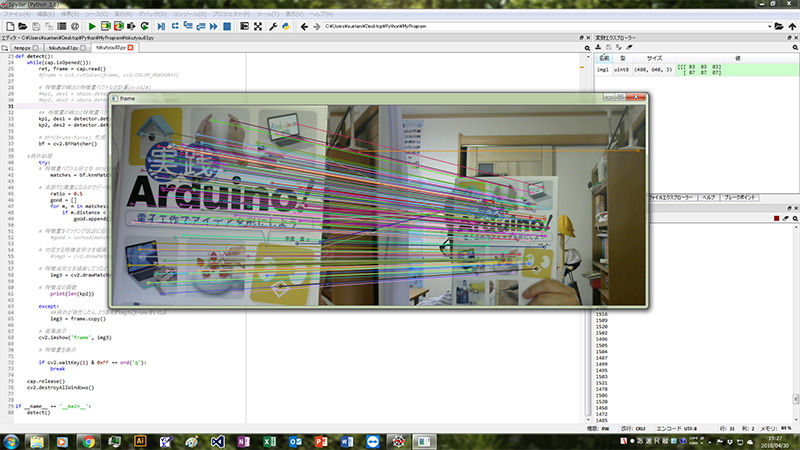Viewport: 800px width, 450px height.
Task: Open the img1 array value cell
Action: [737, 69]
